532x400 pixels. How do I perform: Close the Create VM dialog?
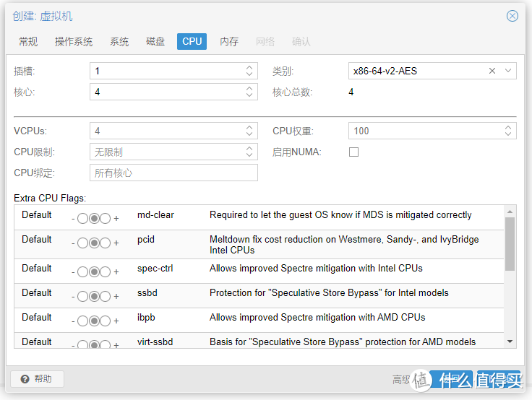point(512,16)
